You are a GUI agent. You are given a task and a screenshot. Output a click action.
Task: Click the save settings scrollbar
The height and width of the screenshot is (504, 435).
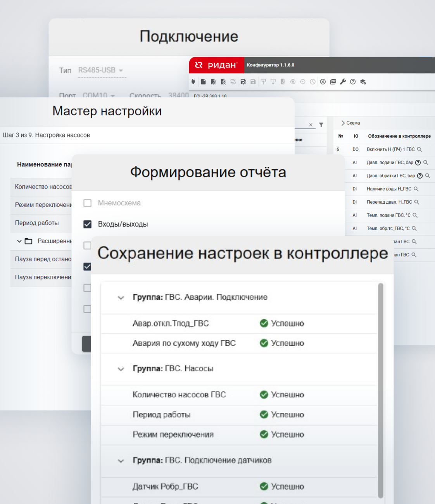(380, 388)
